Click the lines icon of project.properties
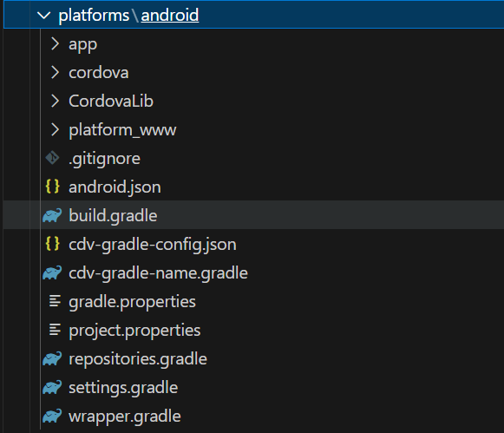The image size is (504, 433). (55, 330)
